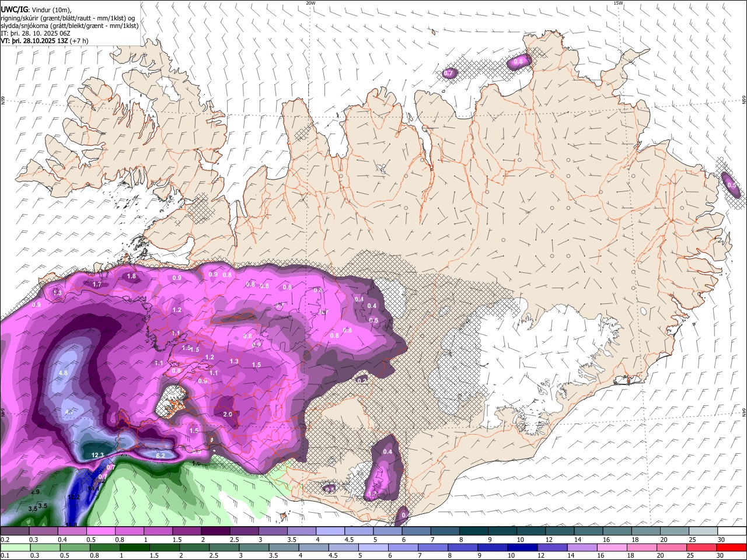Click the '20W' longitude label

[310, 3]
